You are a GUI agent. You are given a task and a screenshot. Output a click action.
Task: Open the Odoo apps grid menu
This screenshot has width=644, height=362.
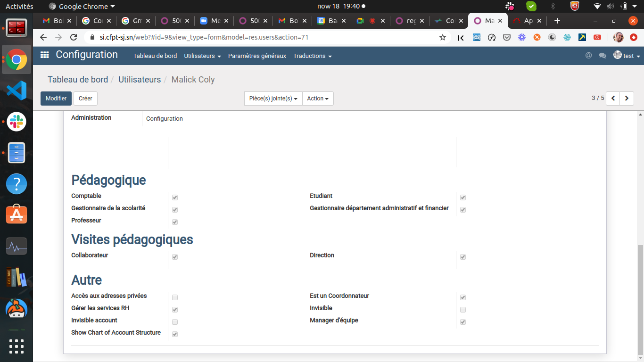[x=45, y=55]
